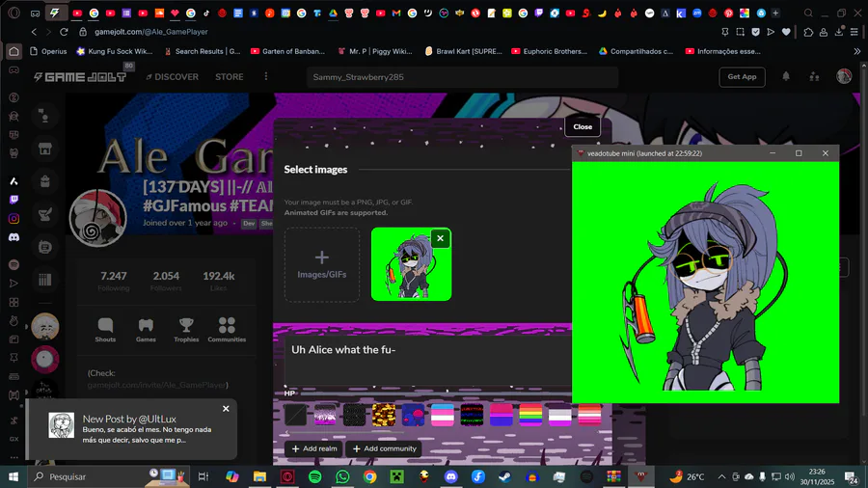Open the Game Jolt sidebar library icon
Viewport: 868px width, 488px height.
(44, 280)
